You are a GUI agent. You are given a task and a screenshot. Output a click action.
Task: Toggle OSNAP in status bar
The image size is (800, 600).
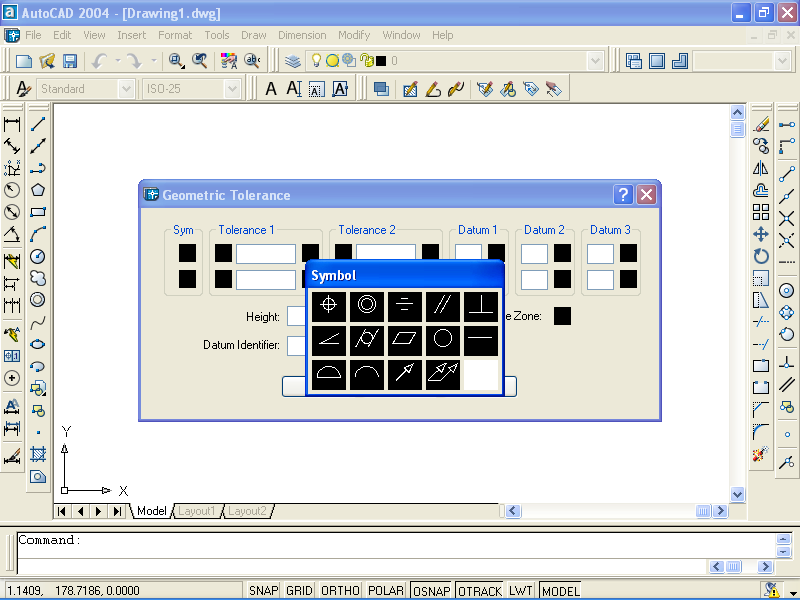coord(432,591)
